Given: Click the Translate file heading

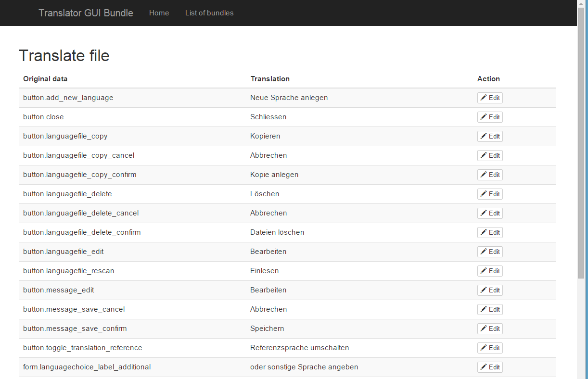Looking at the screenshot, I should point(64,56).
